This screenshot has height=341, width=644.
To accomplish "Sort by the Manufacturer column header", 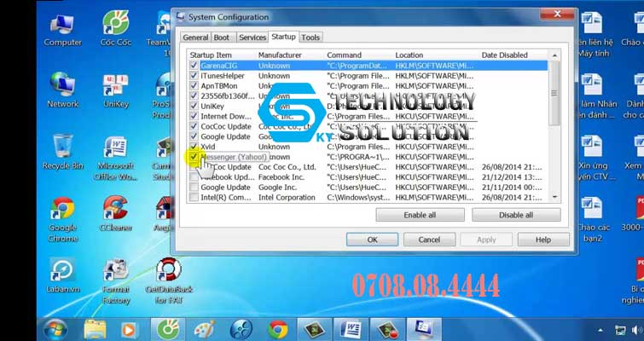I will click(290, 55).
